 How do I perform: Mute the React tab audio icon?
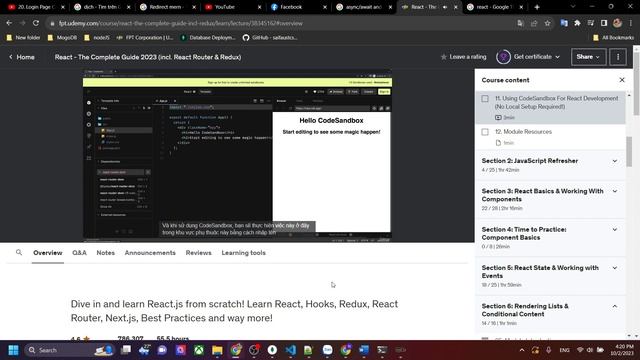click(445, 7)
